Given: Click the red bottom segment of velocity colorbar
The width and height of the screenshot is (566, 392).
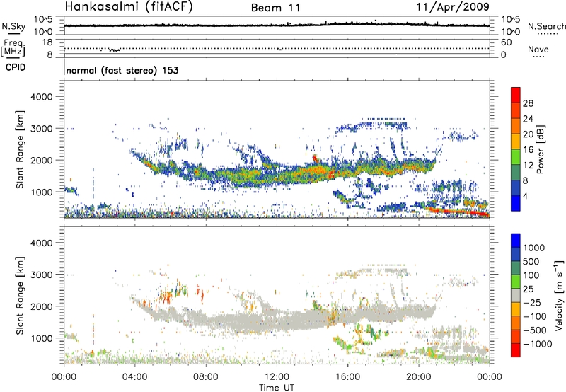Looking at the screenshot, I should tap(516, 350).
